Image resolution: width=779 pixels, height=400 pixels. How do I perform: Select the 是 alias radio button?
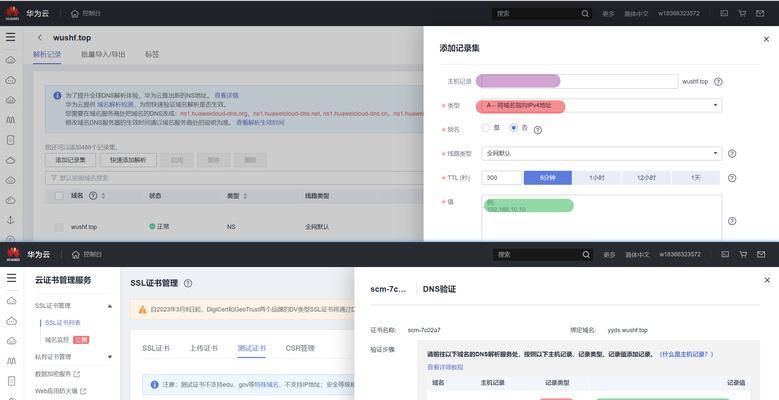click(x=485, y=128)
